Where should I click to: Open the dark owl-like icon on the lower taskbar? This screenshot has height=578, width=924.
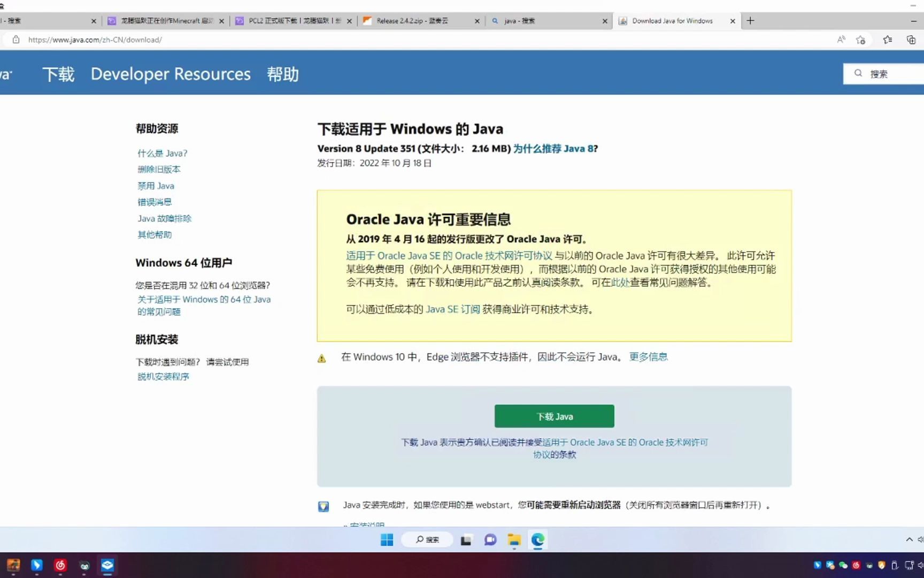(x=84, y=566)
